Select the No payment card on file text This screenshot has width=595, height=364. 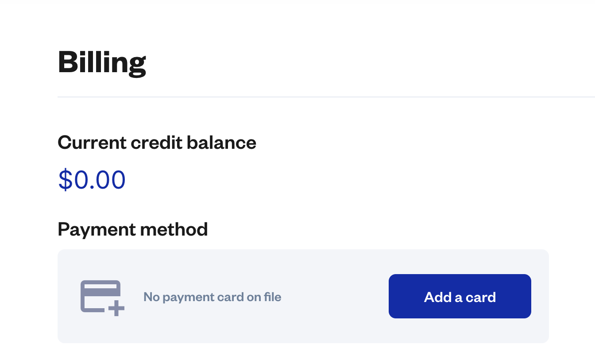click(212, 297)
